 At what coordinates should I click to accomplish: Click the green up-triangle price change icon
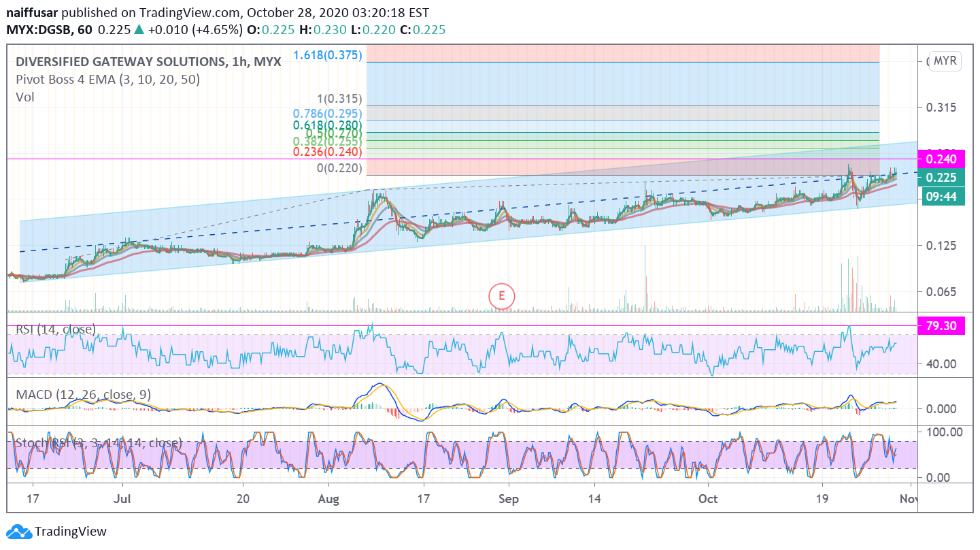[x=139, y=30]
